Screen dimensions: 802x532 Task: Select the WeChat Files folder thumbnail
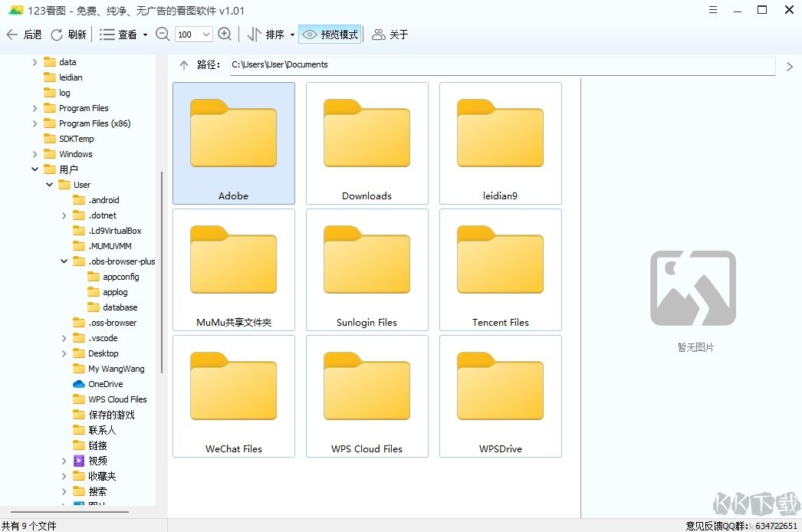[x=234, y=396]
